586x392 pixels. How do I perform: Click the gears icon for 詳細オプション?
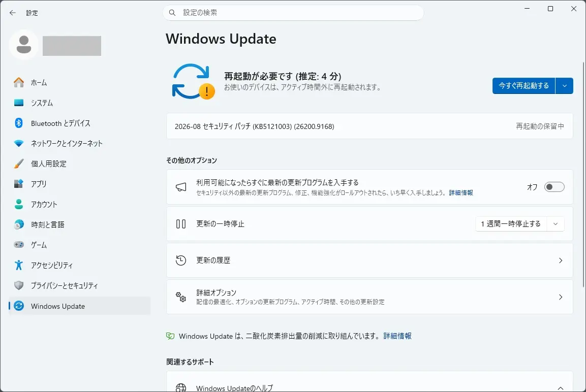[181, 297]
